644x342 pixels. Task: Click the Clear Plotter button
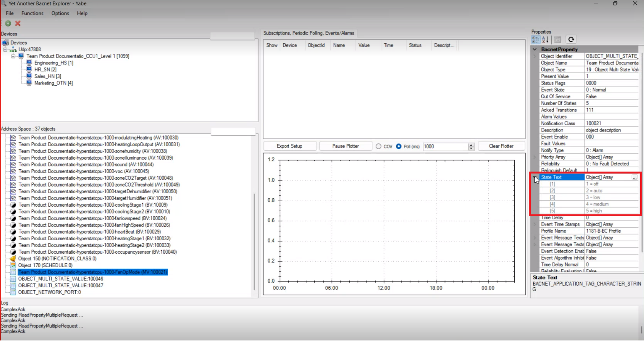tap(501, 146)
